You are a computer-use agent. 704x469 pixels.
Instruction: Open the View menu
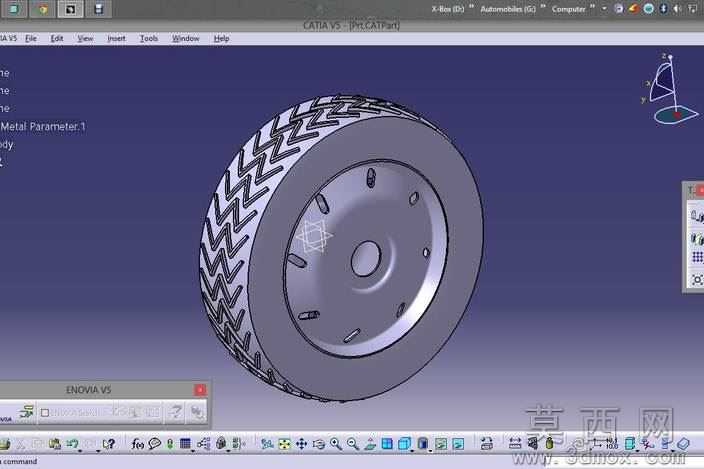85,39
